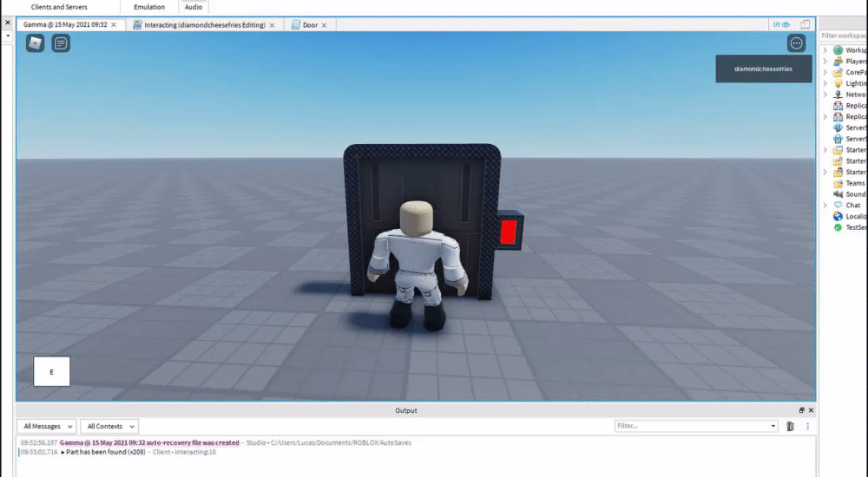The width and height of the screenshot is (868, 477).
Task: Click the 09:32:56.197 timestamp in Output
Action: (39, 442)
